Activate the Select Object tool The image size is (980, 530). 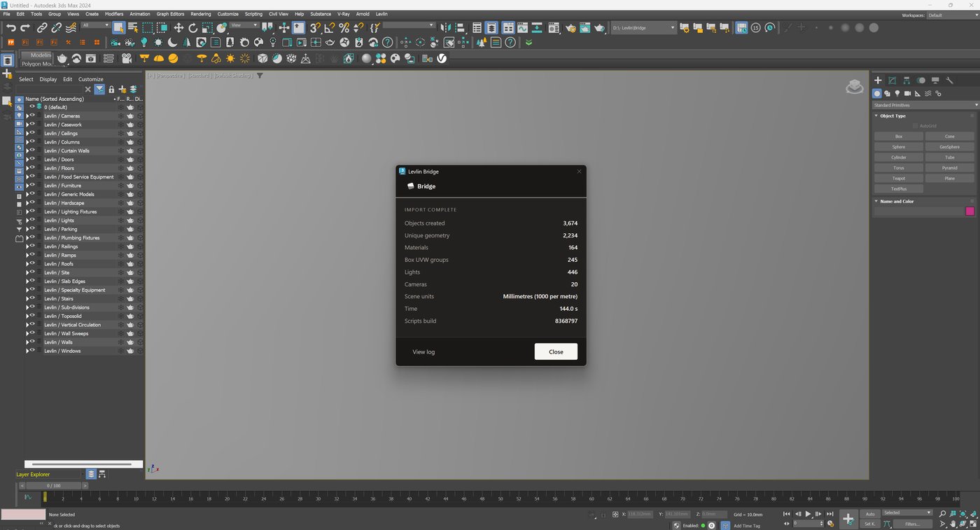tap(118, 28)
